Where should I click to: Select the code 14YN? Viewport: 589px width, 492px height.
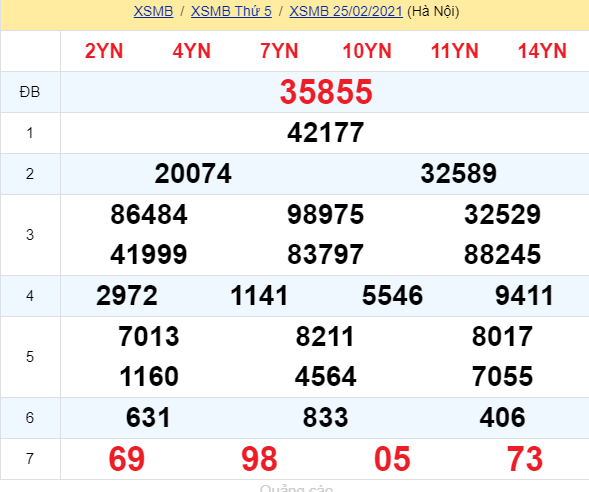[x=542, y=51]
